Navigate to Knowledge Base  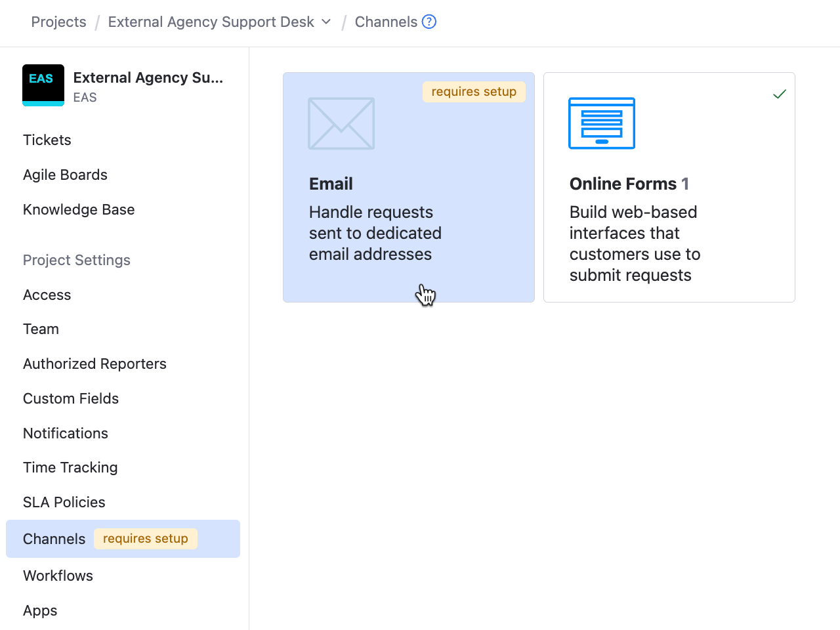coord(79,209)
